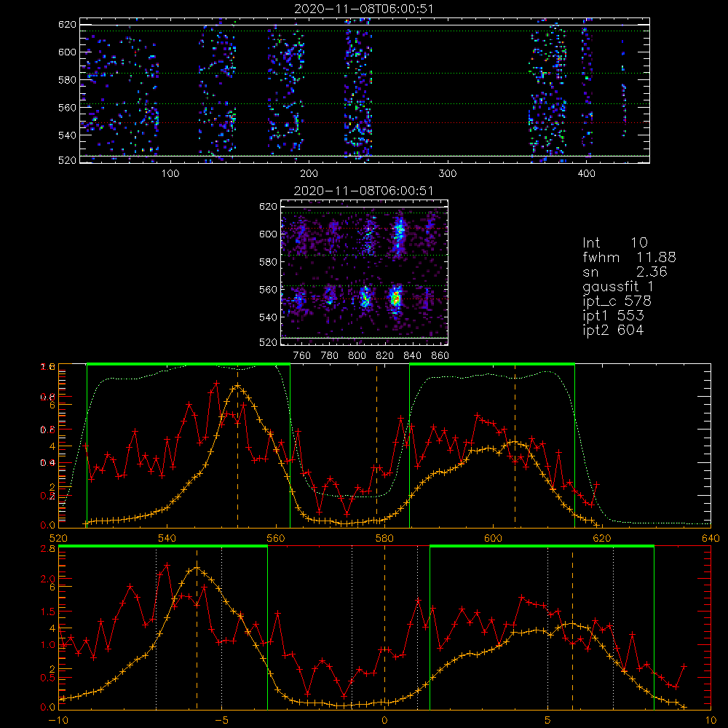Click the 'ipt2 604' readout

coord(613,330)
